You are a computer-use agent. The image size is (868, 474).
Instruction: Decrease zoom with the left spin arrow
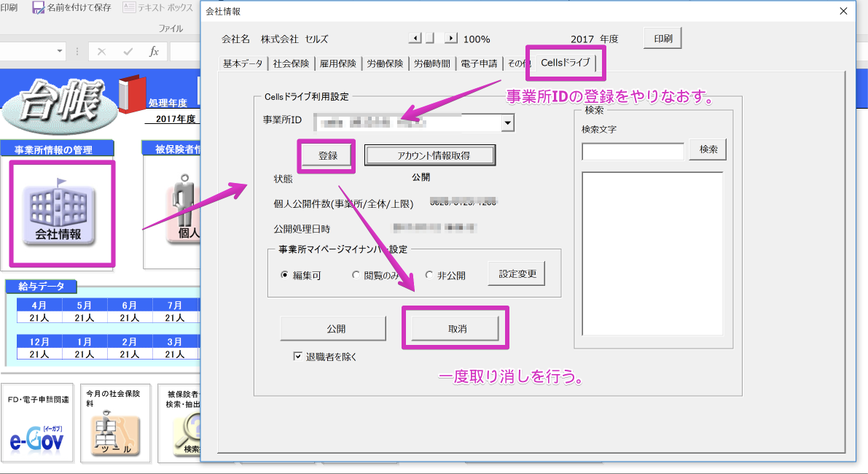(415, 38)
